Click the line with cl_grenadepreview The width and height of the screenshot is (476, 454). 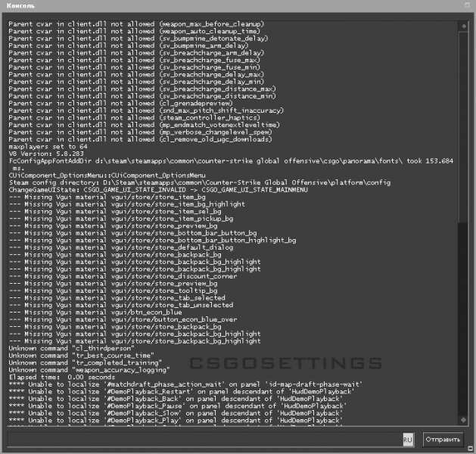(x=120, y=104)
